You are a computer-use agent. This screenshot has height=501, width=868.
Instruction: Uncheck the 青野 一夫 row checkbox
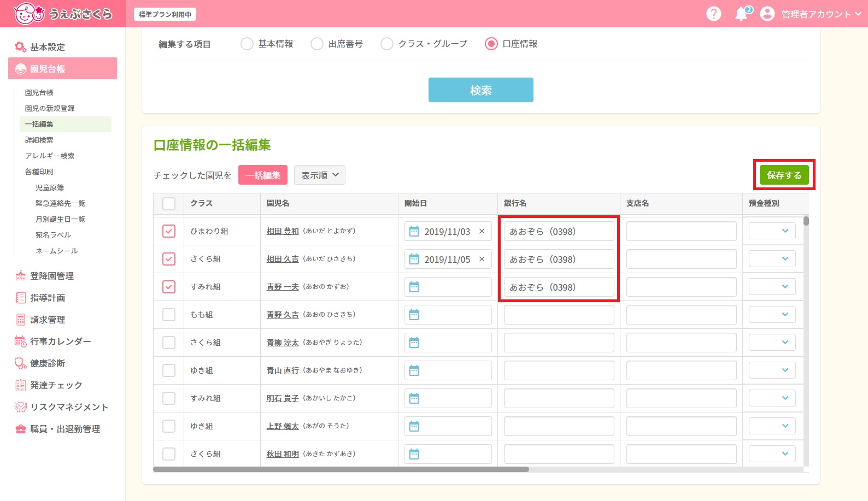pyautogui.click(x=169, y=287)
